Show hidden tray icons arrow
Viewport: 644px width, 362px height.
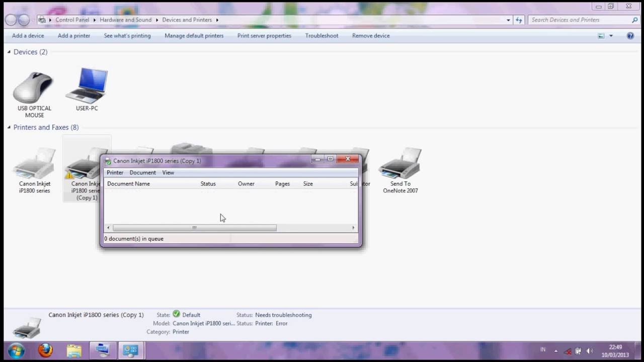pos(556,351)
